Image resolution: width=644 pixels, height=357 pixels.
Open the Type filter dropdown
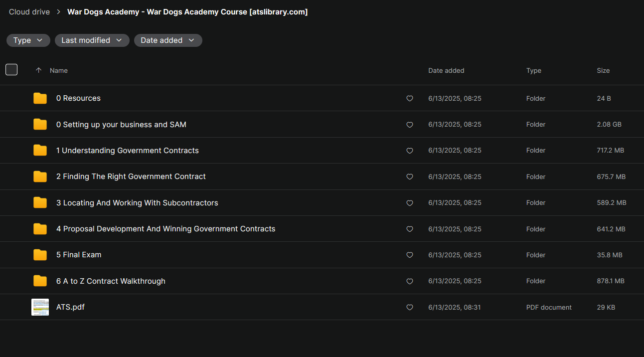[28, 40]
